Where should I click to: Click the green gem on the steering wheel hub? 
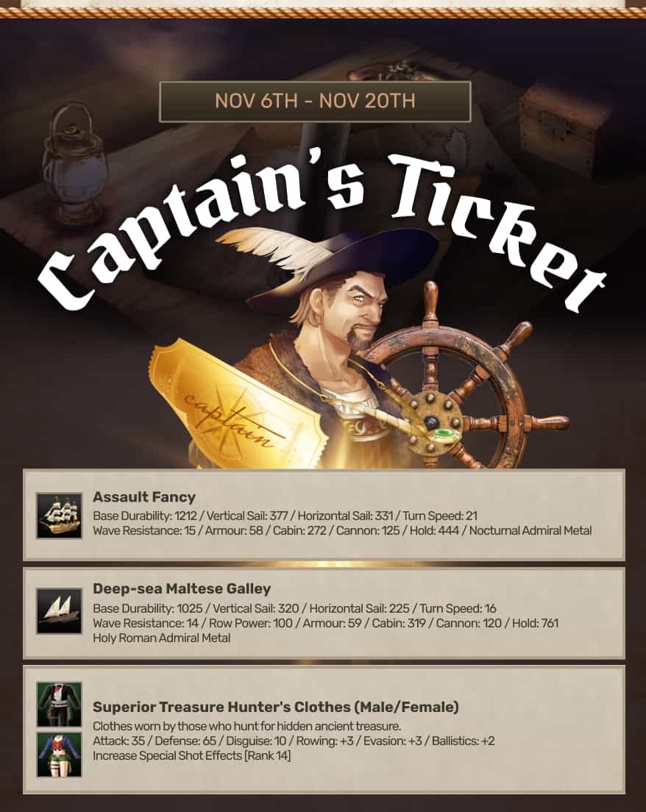click(442, 433)
